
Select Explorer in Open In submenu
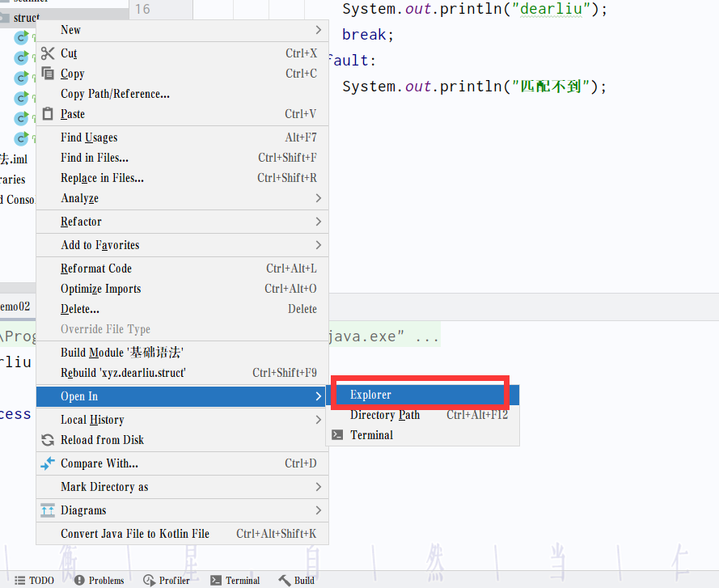click(x=371, y=395)
